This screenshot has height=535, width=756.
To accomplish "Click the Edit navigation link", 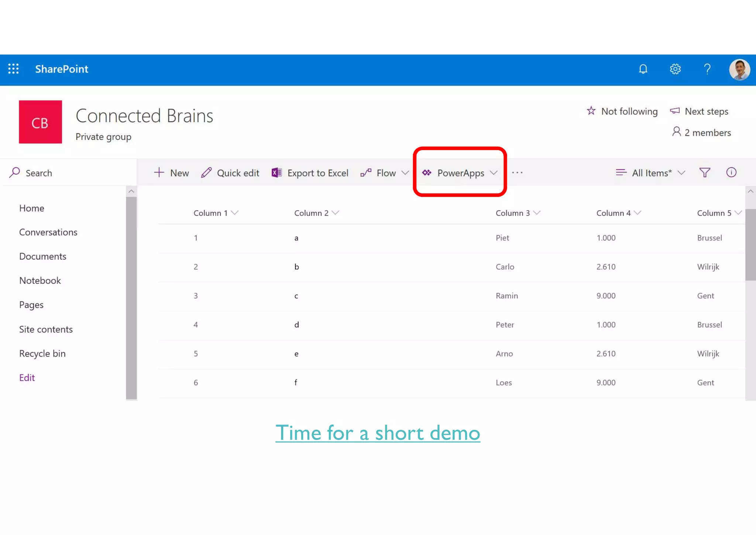I will click(27, 378).
